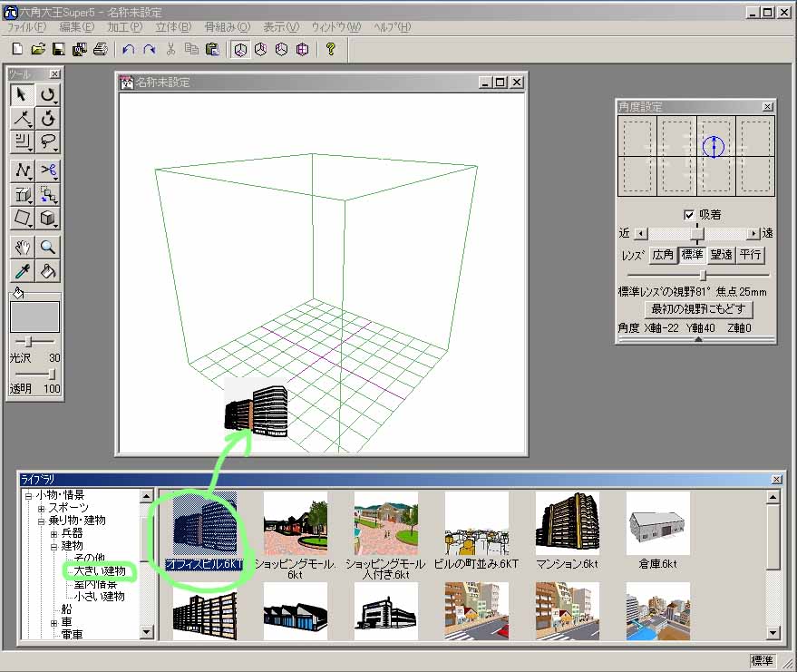Image resolution: width=797 pixels, height=672 pixels.
Task: Click library tree scrollbar up arrow
Action: pos(146,496)
